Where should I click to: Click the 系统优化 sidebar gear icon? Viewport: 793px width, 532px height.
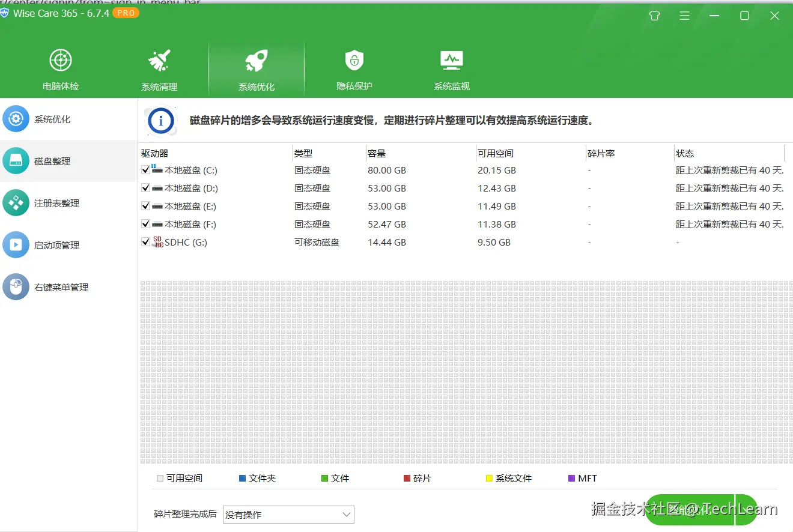[x=16, y=119]
